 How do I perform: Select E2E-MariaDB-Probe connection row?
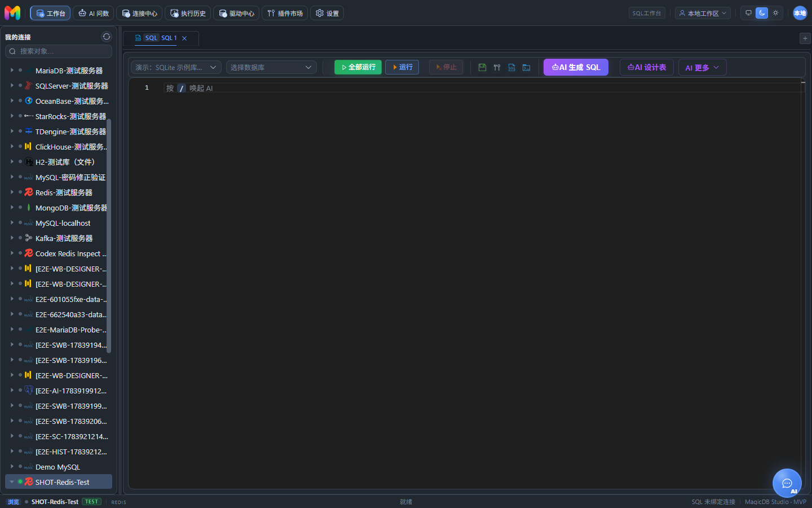point(59,330)
